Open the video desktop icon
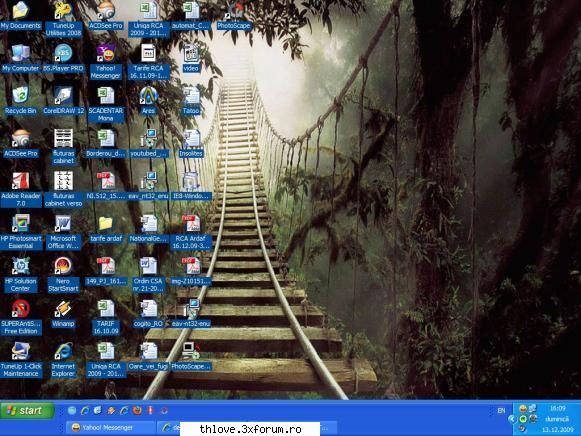This screenshot has height=436, width=581. 191,58
